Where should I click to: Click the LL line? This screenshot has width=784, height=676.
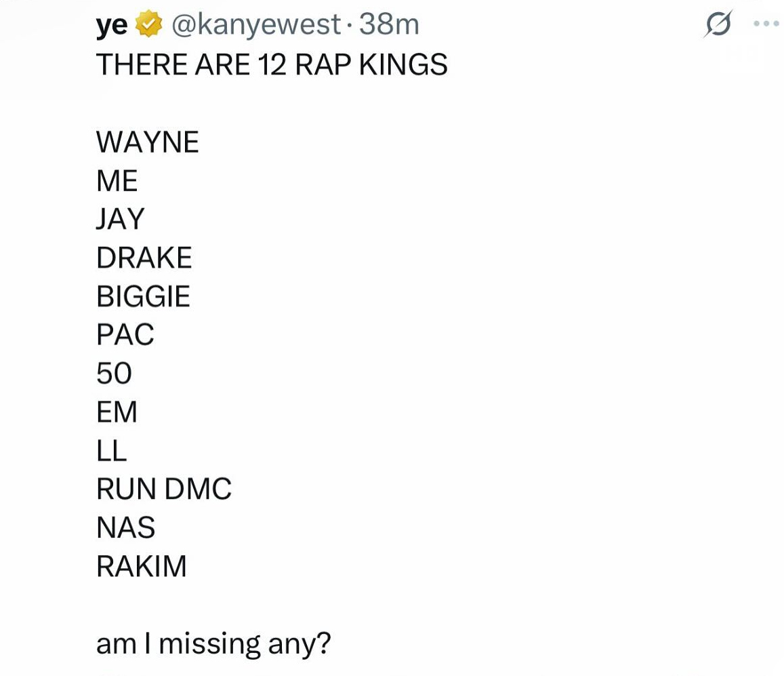112,450
